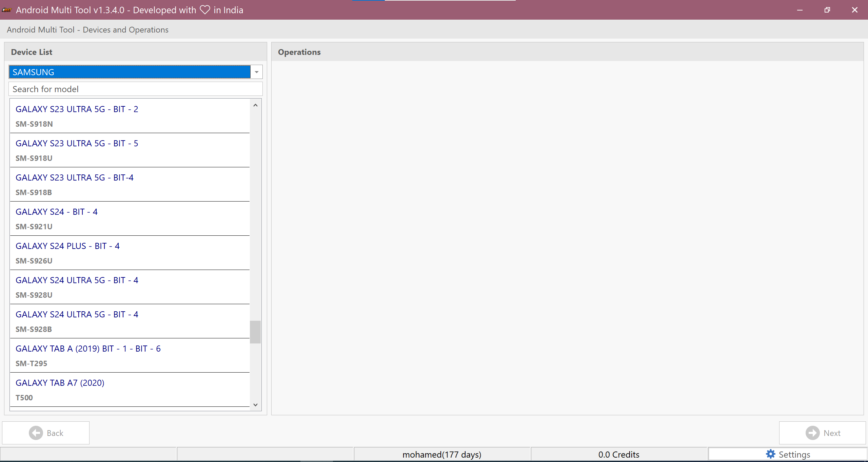Click the 0.0 Credits status panel
Image resolution: width=868 pixels, height=462 pixels.
pos(619,454)
